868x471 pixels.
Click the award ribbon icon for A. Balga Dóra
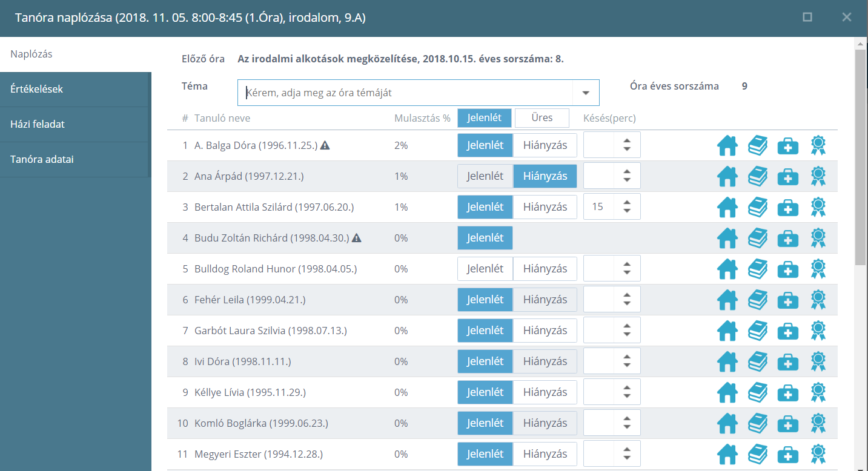point(818,145)
